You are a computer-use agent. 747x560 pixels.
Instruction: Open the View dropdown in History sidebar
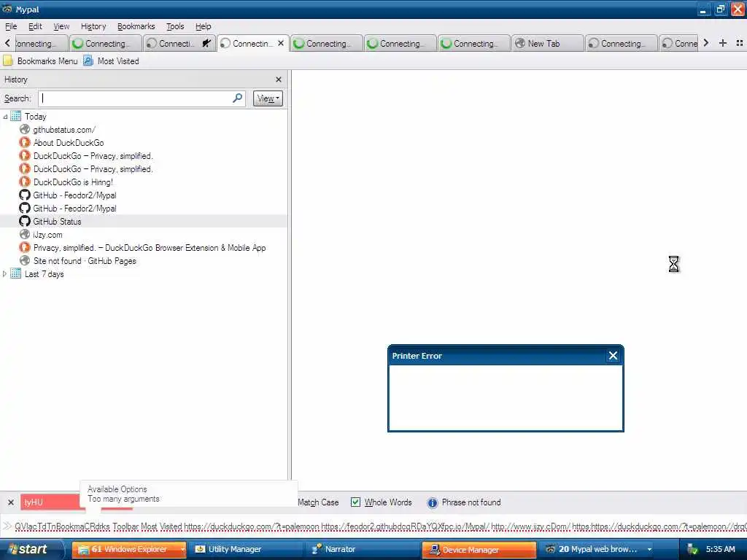click(x=268, y=98)
